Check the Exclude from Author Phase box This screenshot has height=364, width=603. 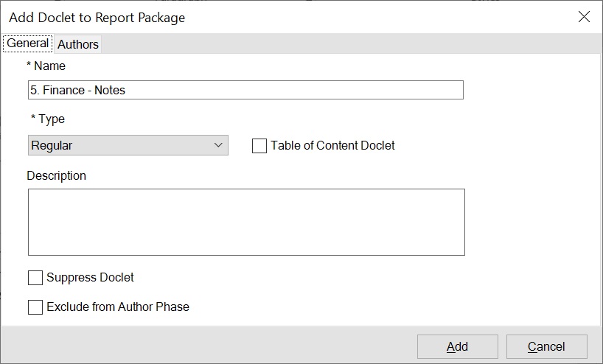click(x=35, y=307)
